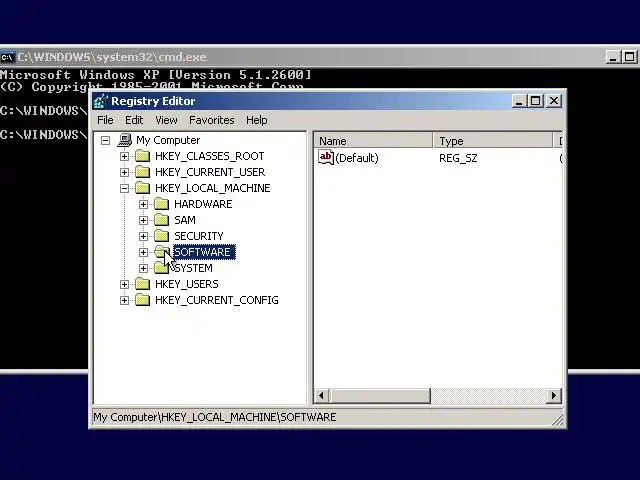Select the SAM key label
640x480 pixels.
(185, 220)
